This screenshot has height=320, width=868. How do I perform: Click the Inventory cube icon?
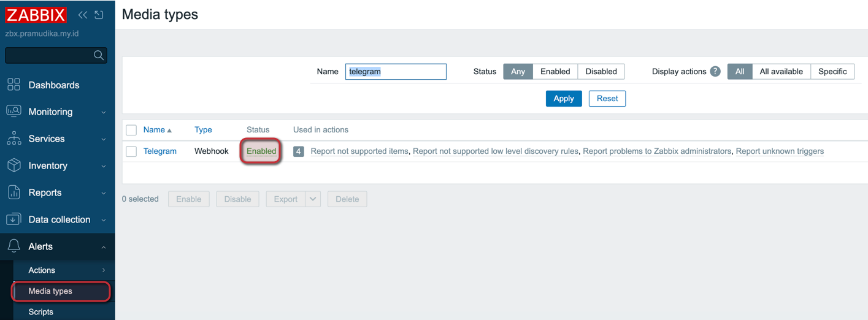13,166
